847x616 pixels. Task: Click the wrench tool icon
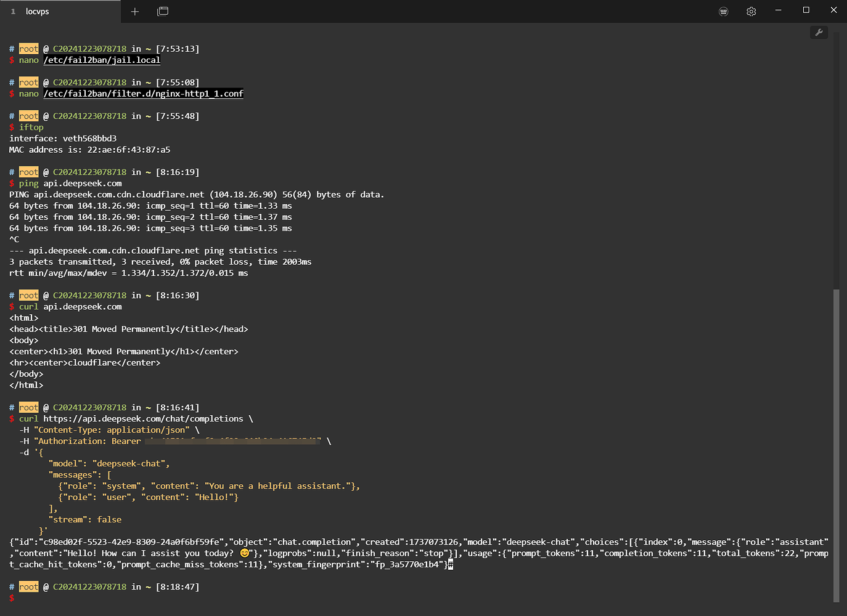tap(819, 33)
